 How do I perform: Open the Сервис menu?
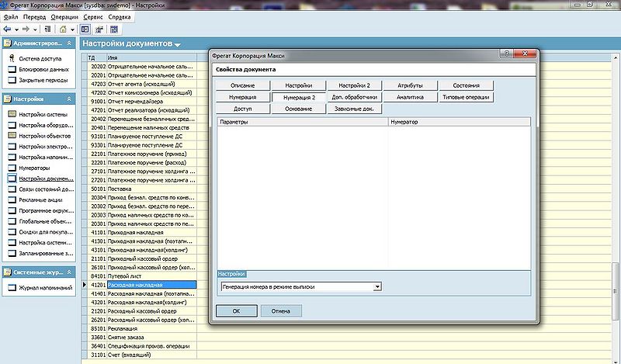[x=93, y=17]
